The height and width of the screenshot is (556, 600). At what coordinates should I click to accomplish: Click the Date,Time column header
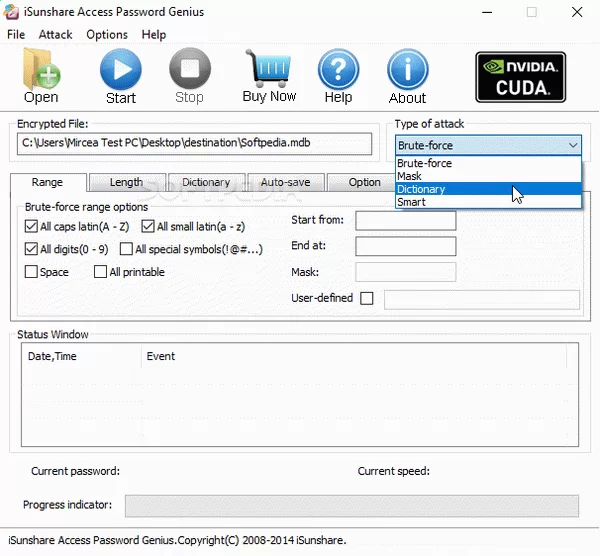82,356
